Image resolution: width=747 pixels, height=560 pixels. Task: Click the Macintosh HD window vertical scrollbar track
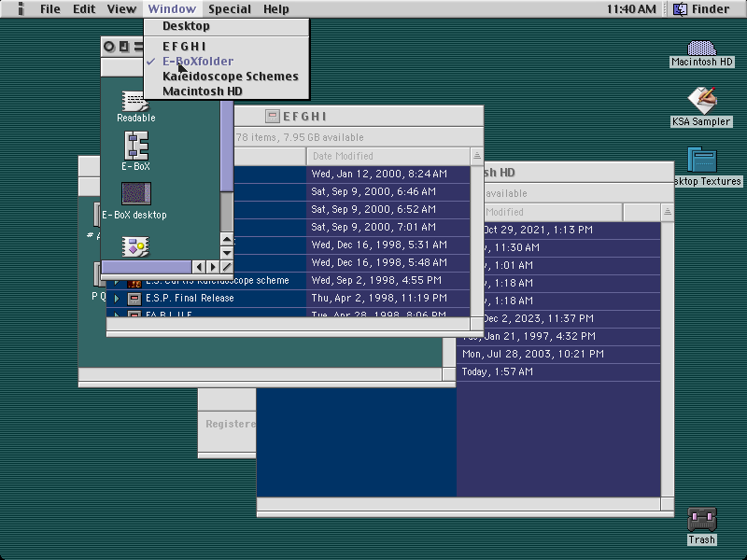pos(668,358)
